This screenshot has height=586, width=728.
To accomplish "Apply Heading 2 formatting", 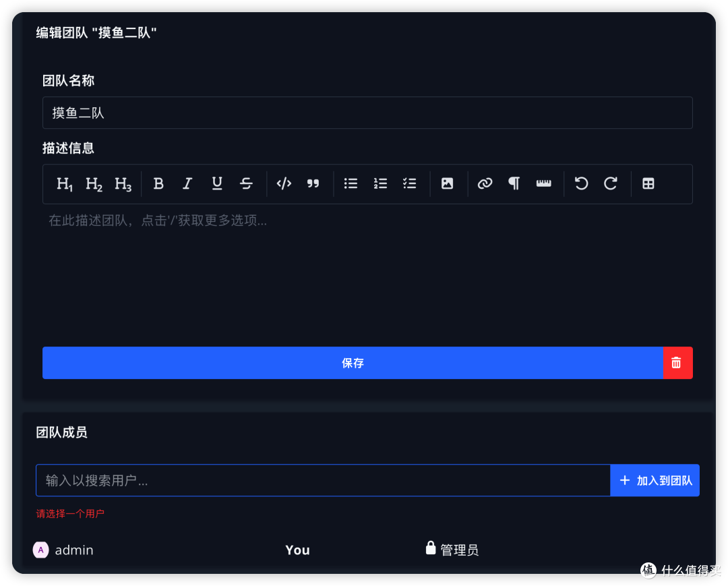I will (x=94, y=184).
